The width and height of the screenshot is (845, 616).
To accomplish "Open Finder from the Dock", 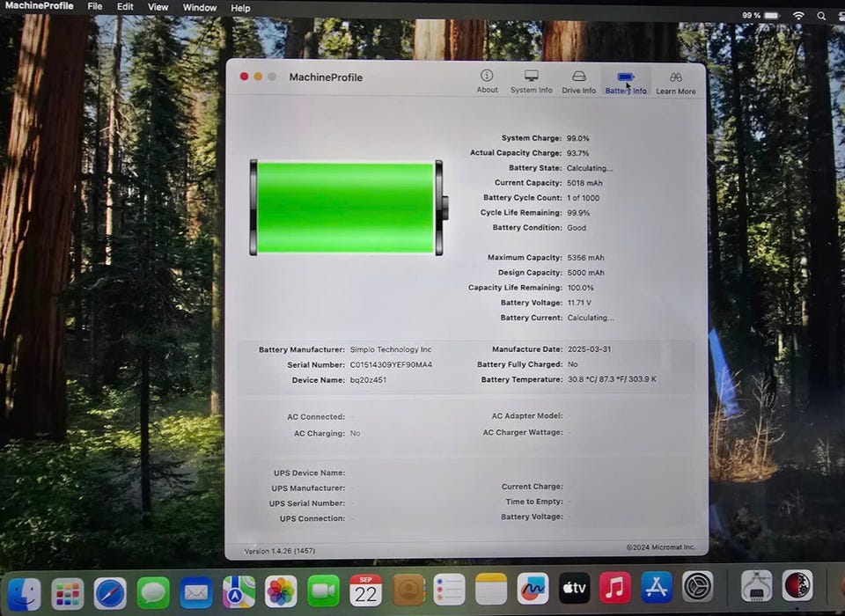I will pos(24,590).
